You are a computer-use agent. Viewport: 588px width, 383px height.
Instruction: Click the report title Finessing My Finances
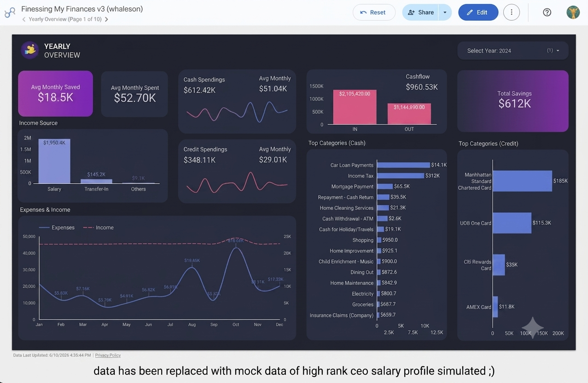point(82,9)
